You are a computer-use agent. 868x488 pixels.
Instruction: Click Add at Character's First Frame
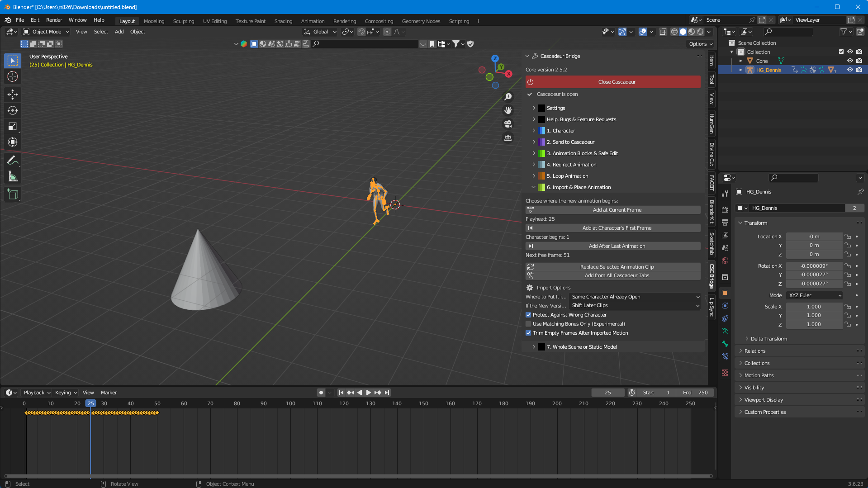coord(613,228)
